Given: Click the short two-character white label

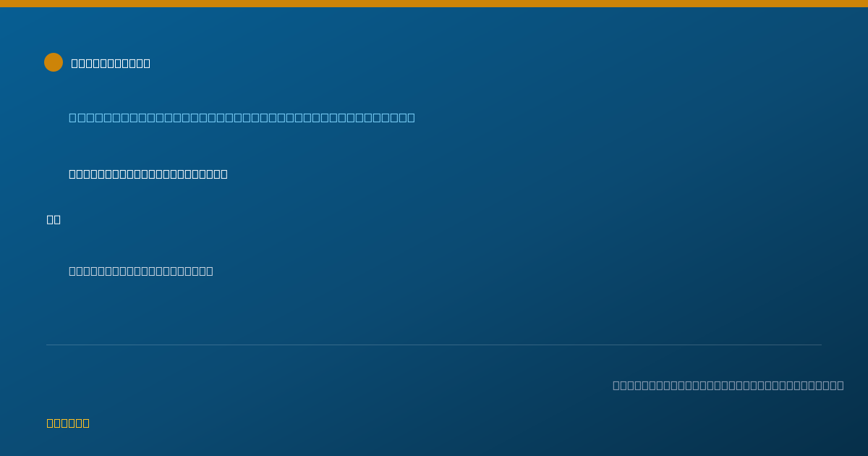Looking at the screenshot, I should click(54, 219).
